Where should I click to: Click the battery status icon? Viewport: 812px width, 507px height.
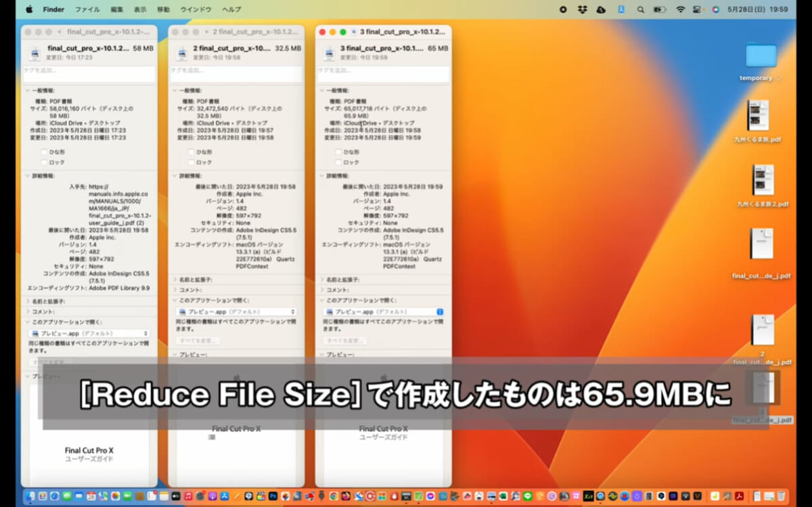(660, 9)
